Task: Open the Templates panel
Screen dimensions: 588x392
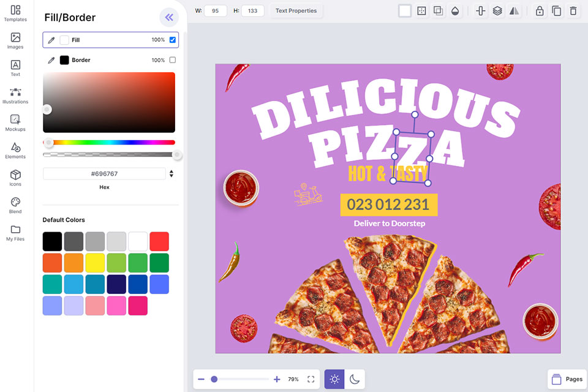Action: click(15, 13)
